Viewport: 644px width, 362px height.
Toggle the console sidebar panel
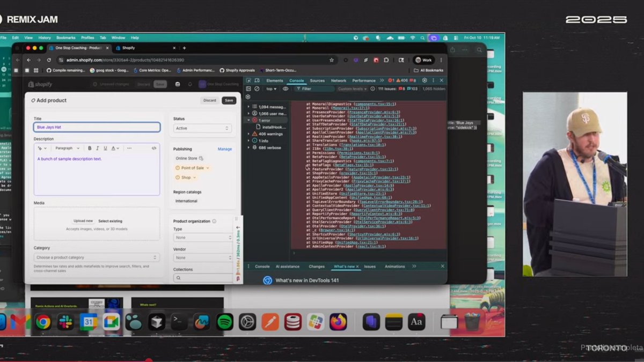click(248, 88)
